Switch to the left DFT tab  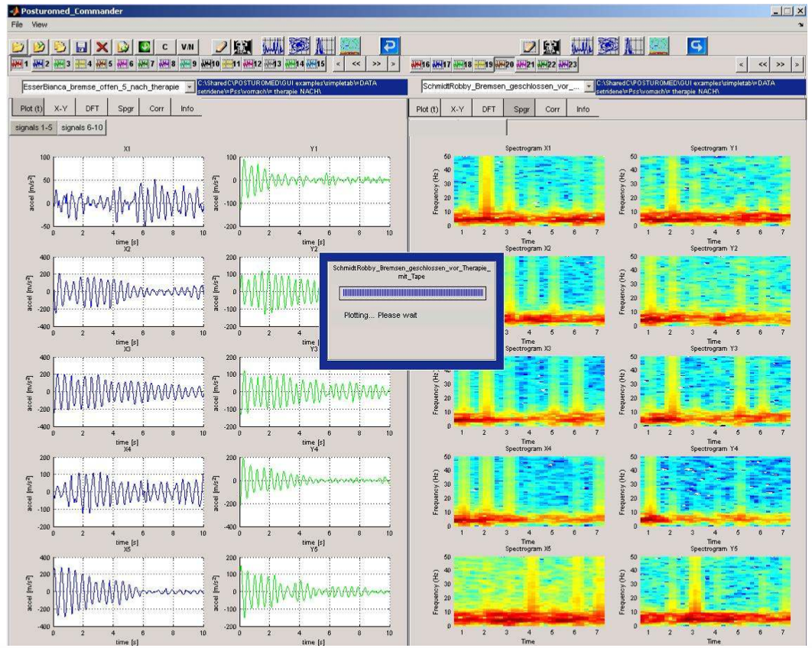click(x=92, y=109)
